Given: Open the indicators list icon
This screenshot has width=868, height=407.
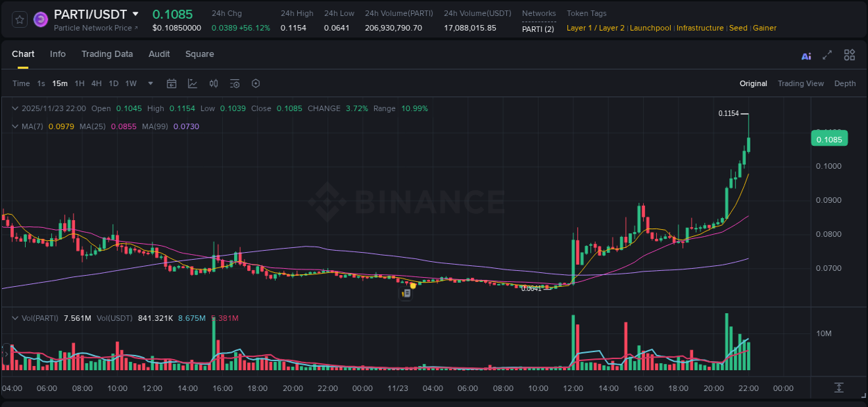Looking at the screenshot, I should (x=235, y=83).
